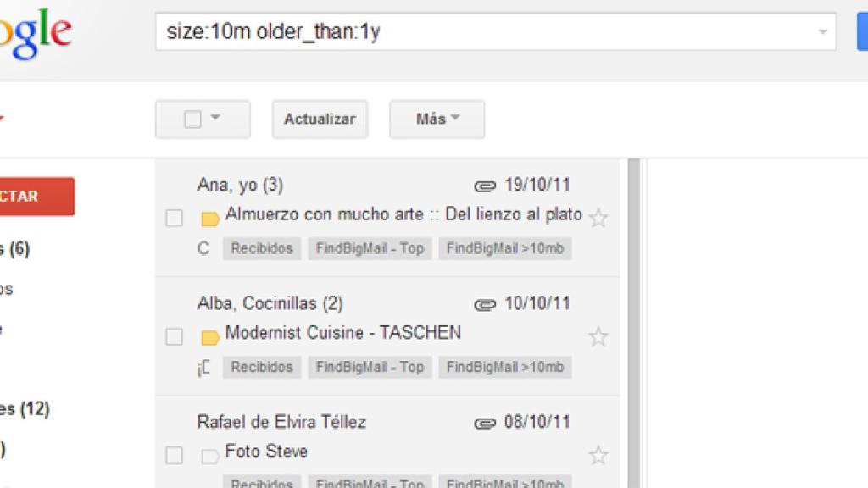Check the checkbox for the Alba, Cocinillas email
Viewport: 868px width, 488px height.
(174, 335)
